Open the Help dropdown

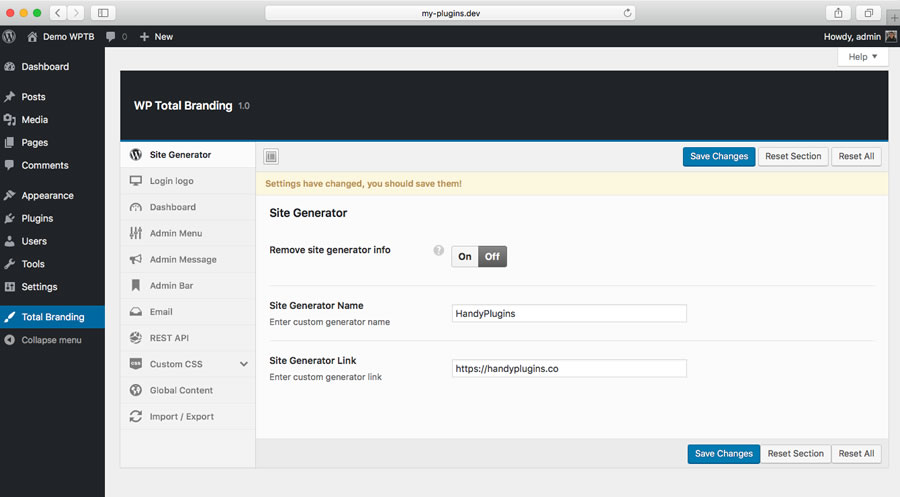pos(863,57)
